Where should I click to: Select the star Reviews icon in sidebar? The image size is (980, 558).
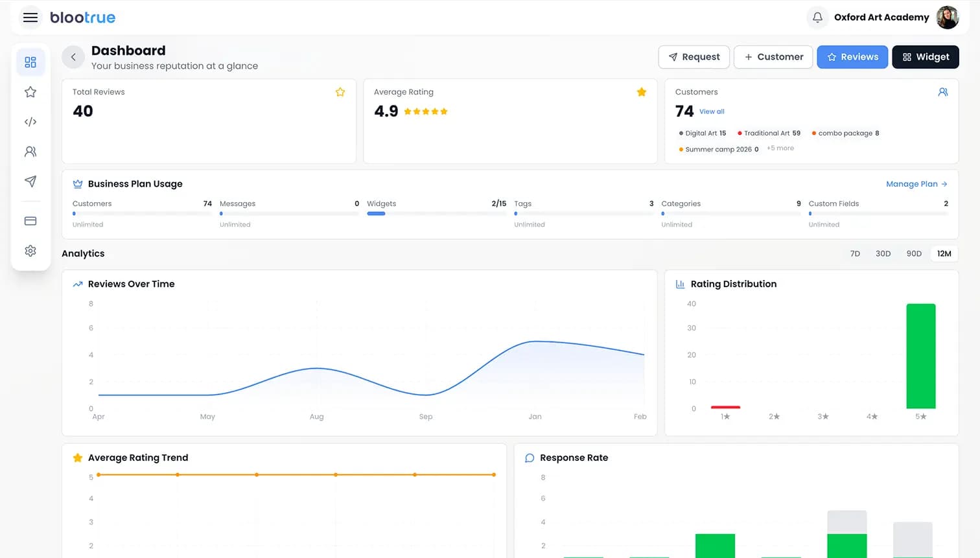click(30, 91)
